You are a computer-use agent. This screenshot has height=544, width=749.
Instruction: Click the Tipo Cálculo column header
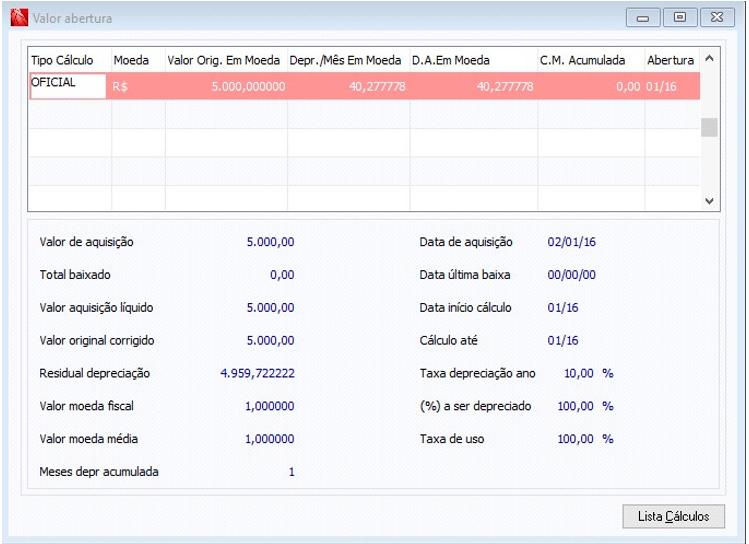coord(62,60)
